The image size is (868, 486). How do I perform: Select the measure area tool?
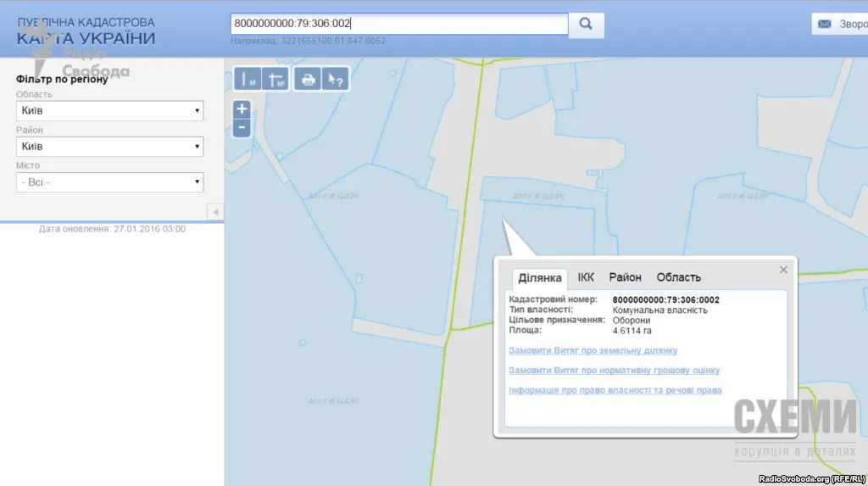click(x=275, y=79)
